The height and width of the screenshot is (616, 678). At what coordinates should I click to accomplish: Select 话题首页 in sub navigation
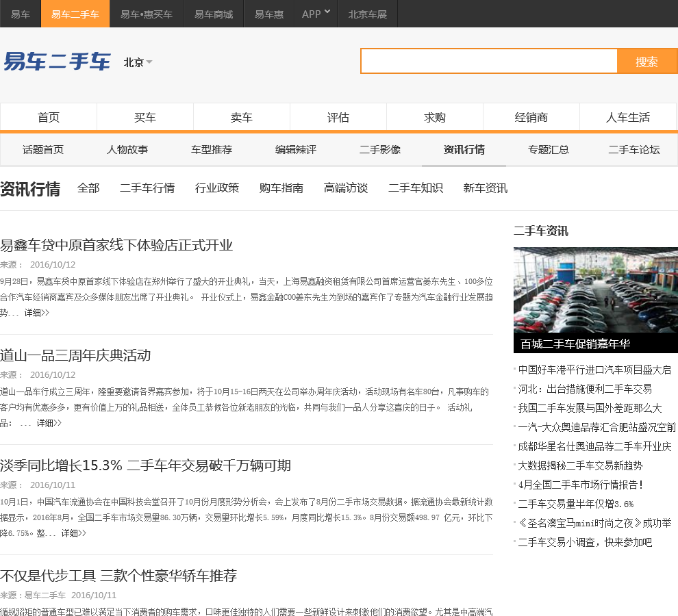click(x=43, y=150)
